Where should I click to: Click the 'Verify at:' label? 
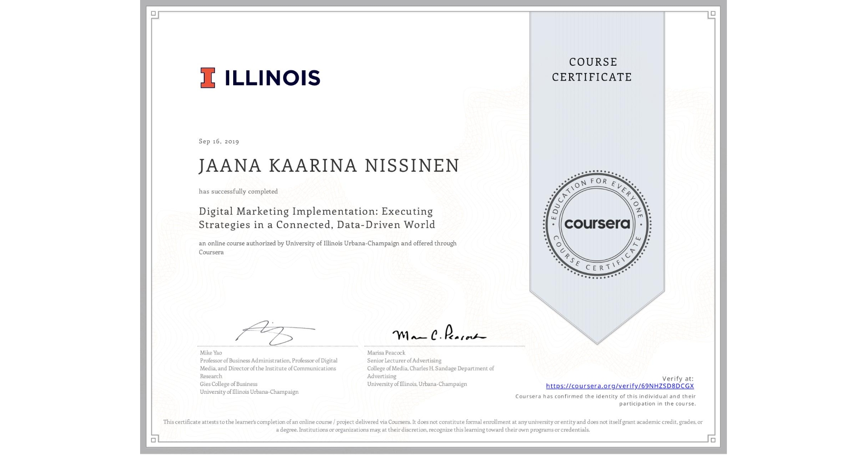(x=678, y=379)
